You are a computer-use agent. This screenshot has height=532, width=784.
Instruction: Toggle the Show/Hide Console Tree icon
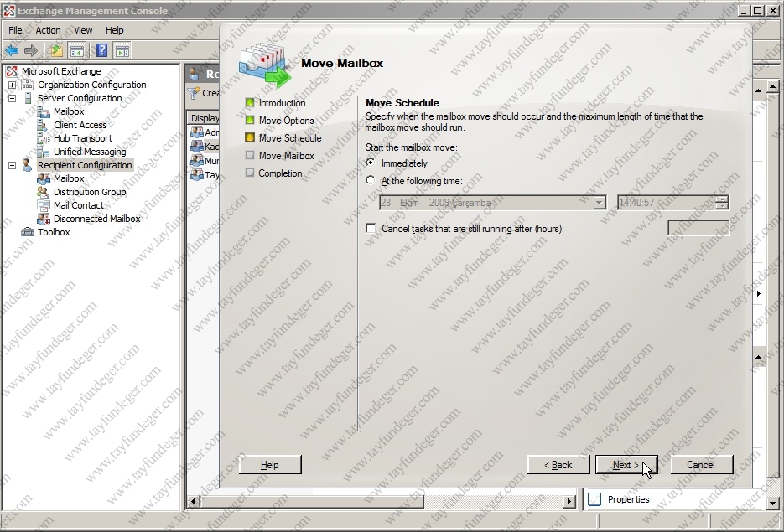pyautogui.click(x=77, y=50)
